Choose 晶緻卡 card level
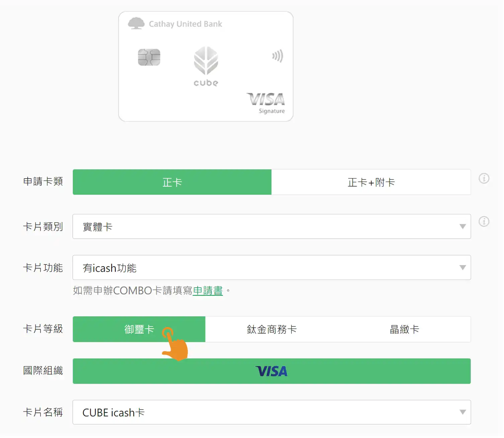504x438 pixels. (404, 330)
